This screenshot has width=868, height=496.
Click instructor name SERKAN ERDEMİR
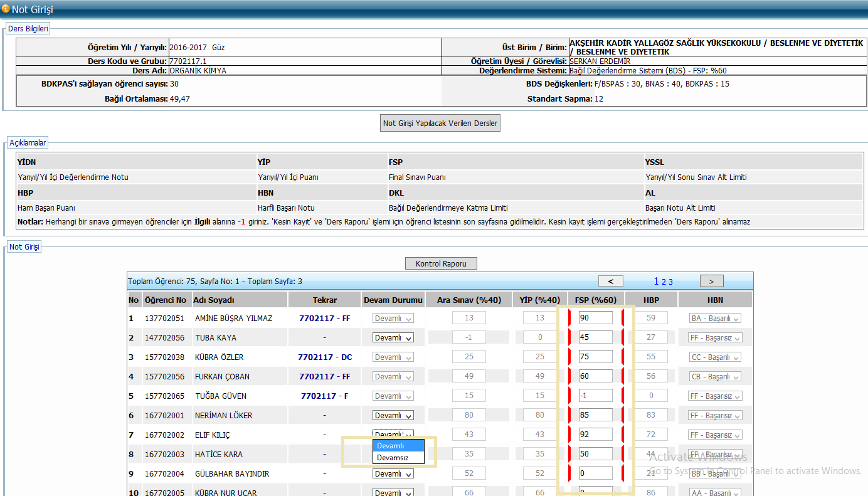[600, 61]
